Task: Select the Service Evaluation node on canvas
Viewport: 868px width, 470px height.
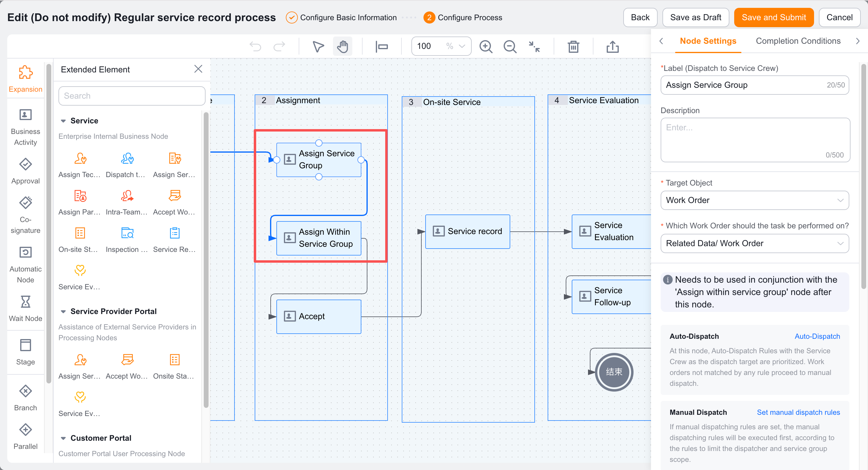Action: (x=611, y=232)
